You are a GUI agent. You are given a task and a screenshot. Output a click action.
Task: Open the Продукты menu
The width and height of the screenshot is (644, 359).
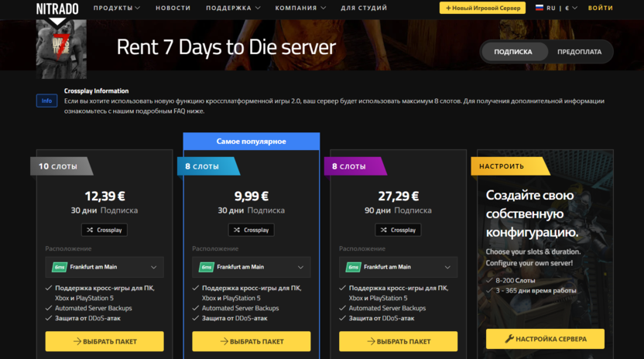pos(117,8)
